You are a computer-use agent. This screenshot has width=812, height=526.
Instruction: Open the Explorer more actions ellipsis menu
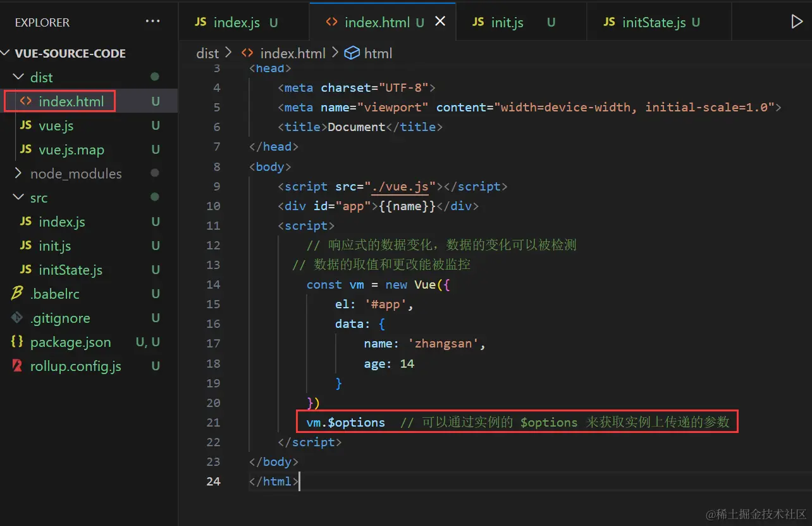(x=152, y=22)
